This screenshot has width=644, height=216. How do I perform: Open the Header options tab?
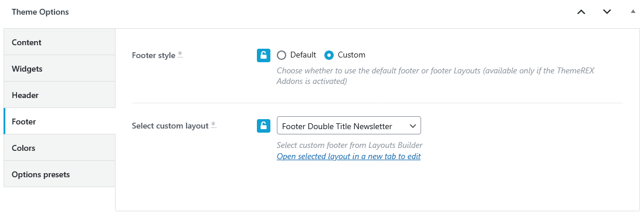tap(60, 95)
